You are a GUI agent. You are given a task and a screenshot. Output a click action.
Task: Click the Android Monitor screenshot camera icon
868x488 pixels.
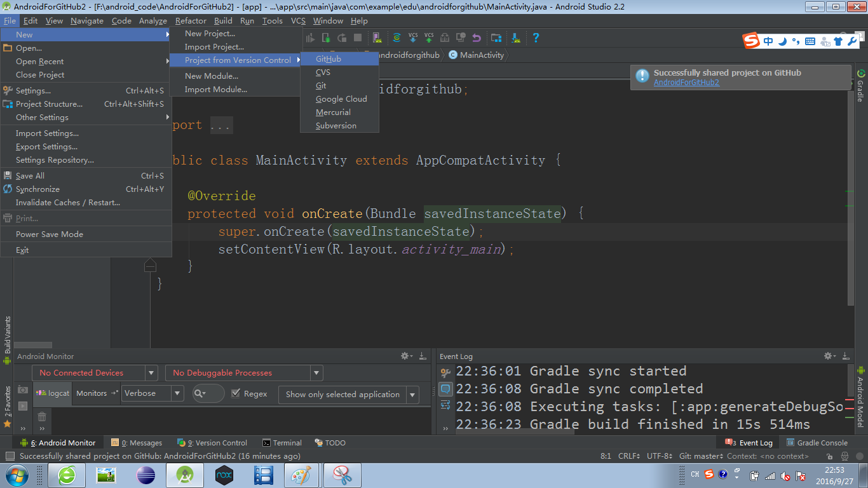coord(23,390)
